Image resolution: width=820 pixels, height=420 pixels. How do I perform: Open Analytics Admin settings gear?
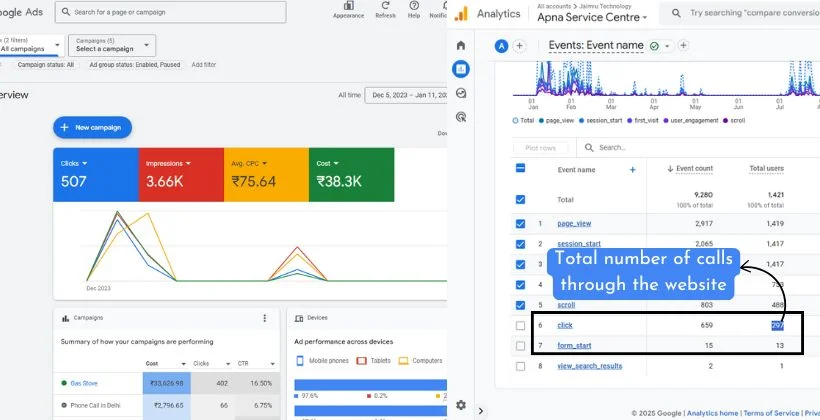460,405
